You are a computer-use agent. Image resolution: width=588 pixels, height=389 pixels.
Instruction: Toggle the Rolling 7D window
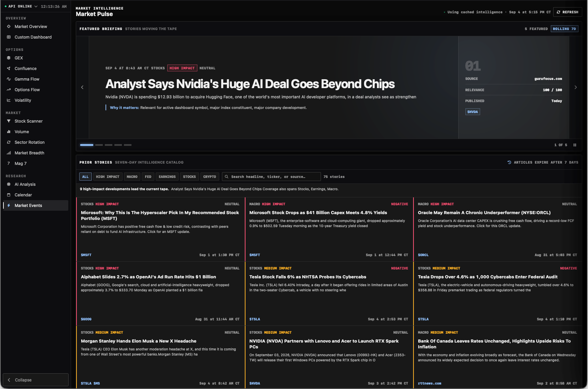[564, 29]
